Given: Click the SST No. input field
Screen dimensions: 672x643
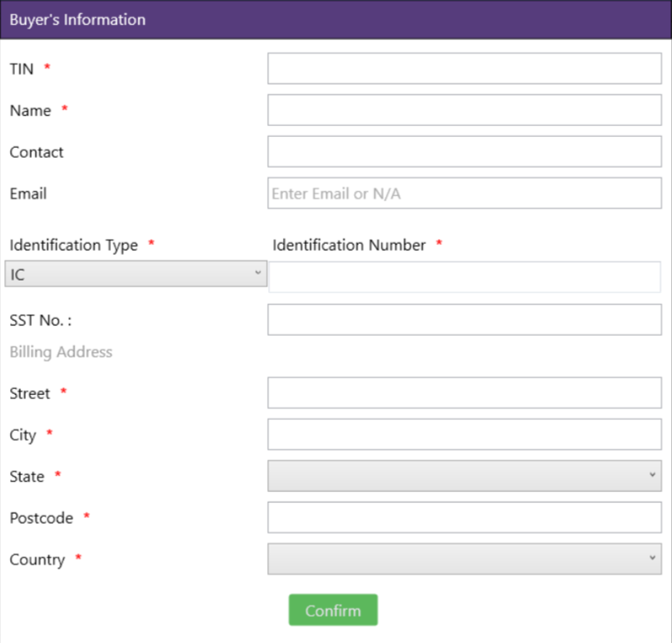Looking at the screenshot, I should click(x=464, y=319).
